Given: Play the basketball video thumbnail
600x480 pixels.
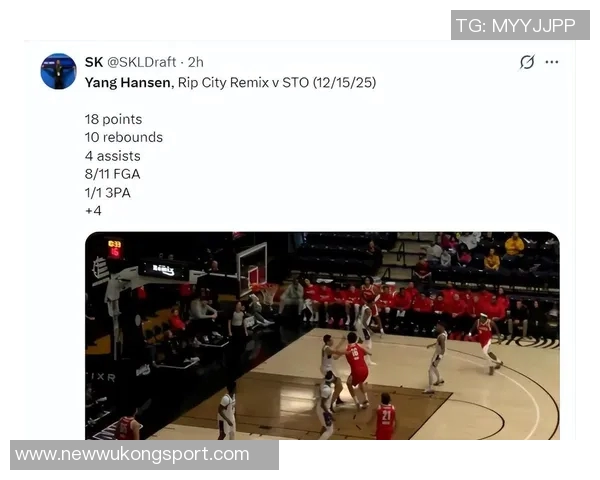Looking at the screenshot, I should (322, 336).
